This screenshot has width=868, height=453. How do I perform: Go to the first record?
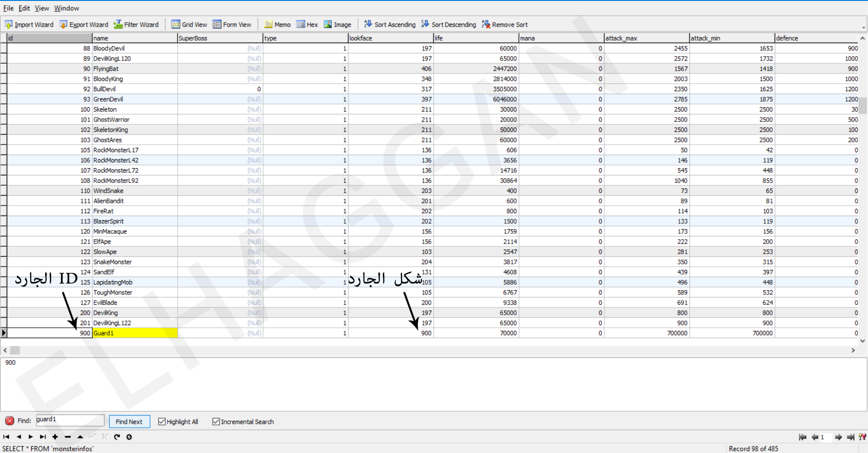[6, 437]
